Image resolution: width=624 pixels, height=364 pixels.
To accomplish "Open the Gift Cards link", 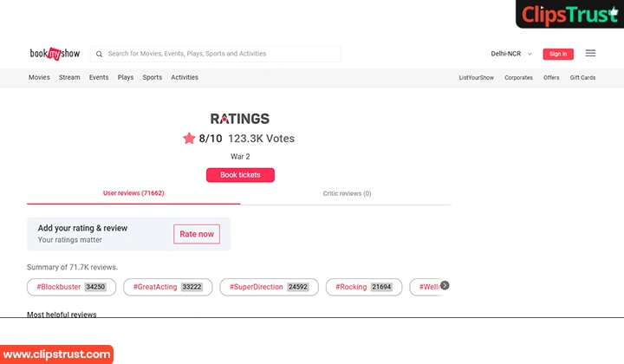I will [582, 78].
